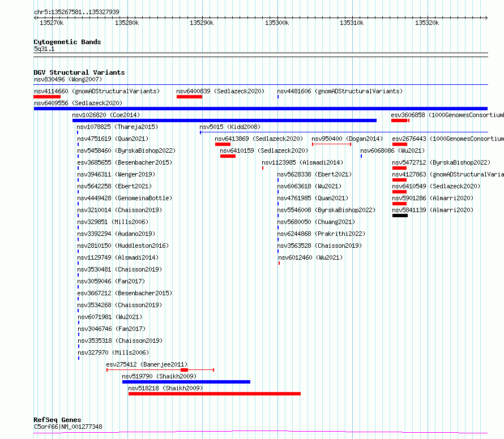The height and width of the screenshot is (439, 504).
Task: Select the nsv6400839 Sedlazeck2020 red bar
Action: 189,97
